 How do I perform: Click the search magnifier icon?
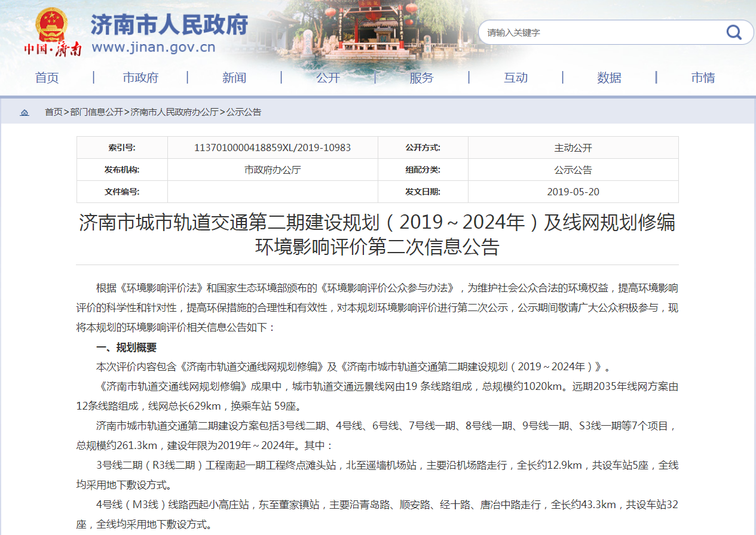pyautogui.click(x=733, y=32)
